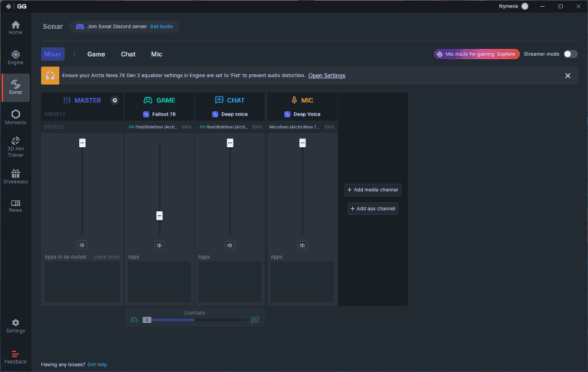Open Moments from the left sidebar
This screenshot has width=588, height=372.
pyautogui.click(x=15, y=116)
